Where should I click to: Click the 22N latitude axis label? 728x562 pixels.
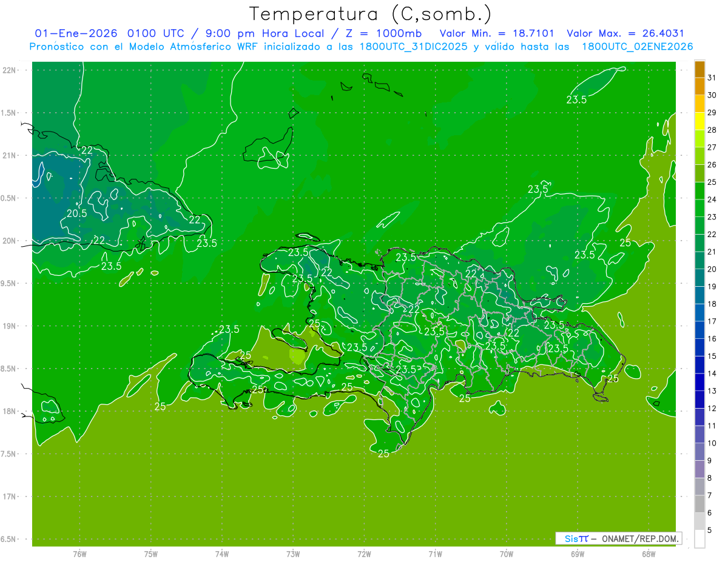tap(9, 70)
